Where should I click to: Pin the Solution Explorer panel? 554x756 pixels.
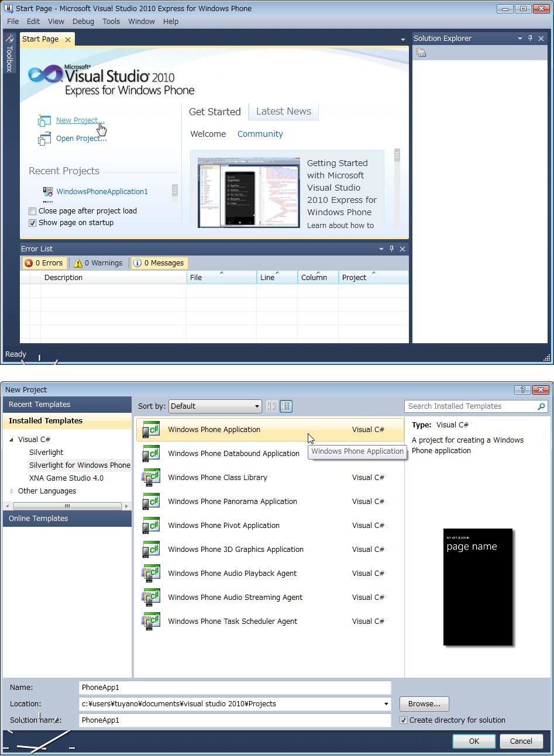tap(530, 39)
